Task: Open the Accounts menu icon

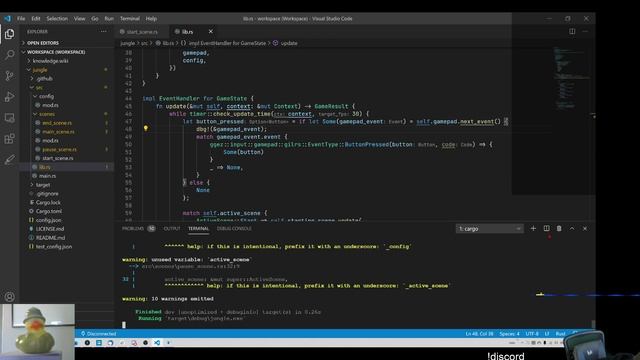Action: [9, 297]
